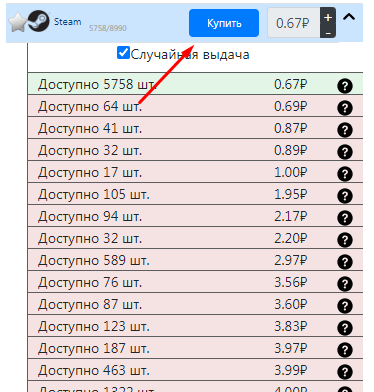Decrease price with the minus stepper

click(x=328, y=33)
